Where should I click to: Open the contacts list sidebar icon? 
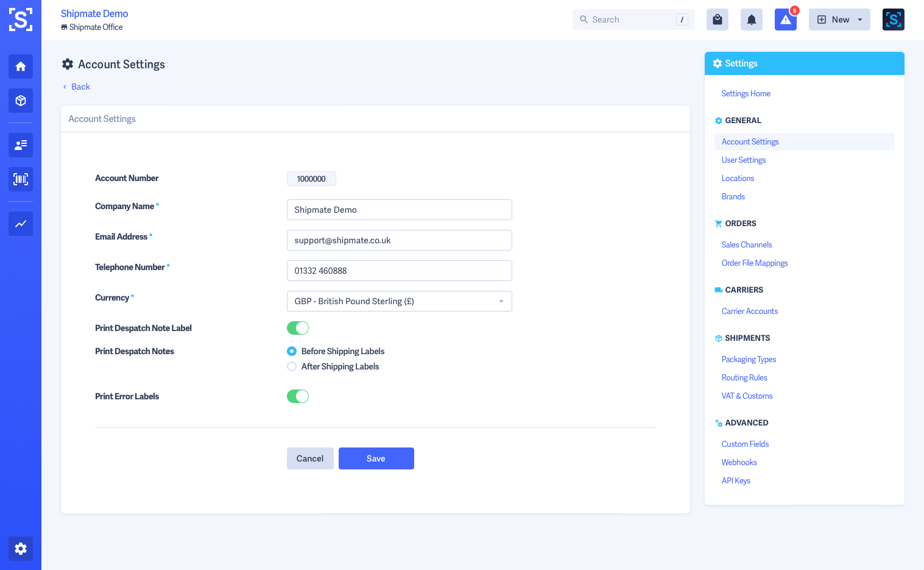point(21,145)
